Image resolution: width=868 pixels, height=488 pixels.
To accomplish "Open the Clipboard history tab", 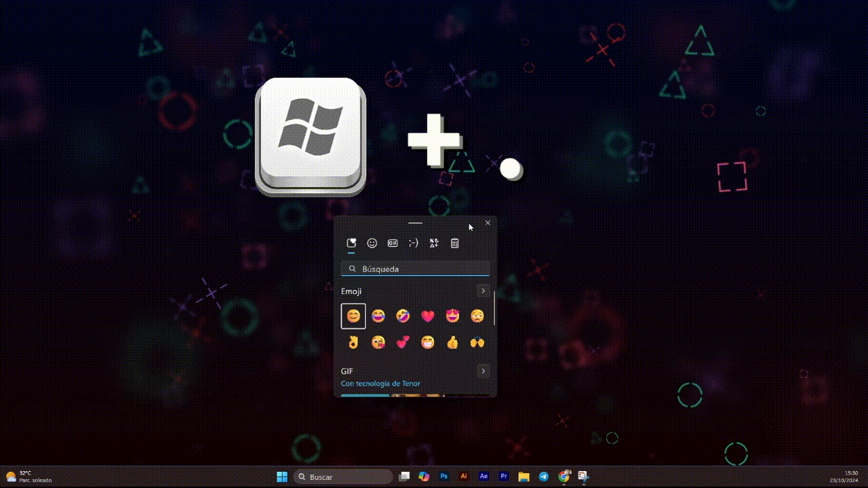I will tap(454, 243).
